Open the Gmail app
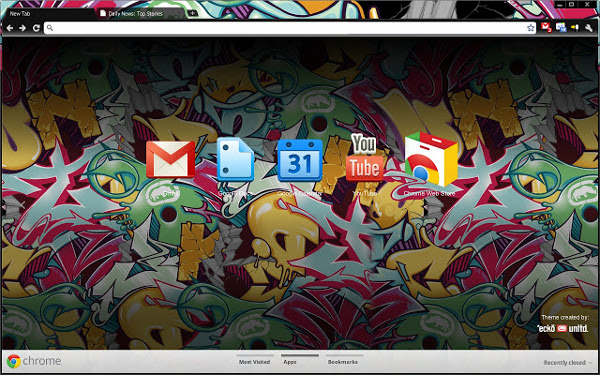 170,160
